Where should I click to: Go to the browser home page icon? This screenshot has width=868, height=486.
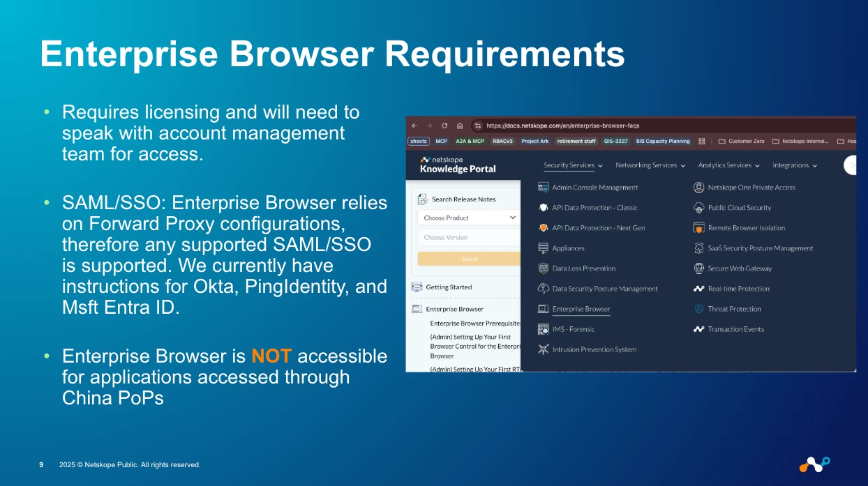click(460, 126)
